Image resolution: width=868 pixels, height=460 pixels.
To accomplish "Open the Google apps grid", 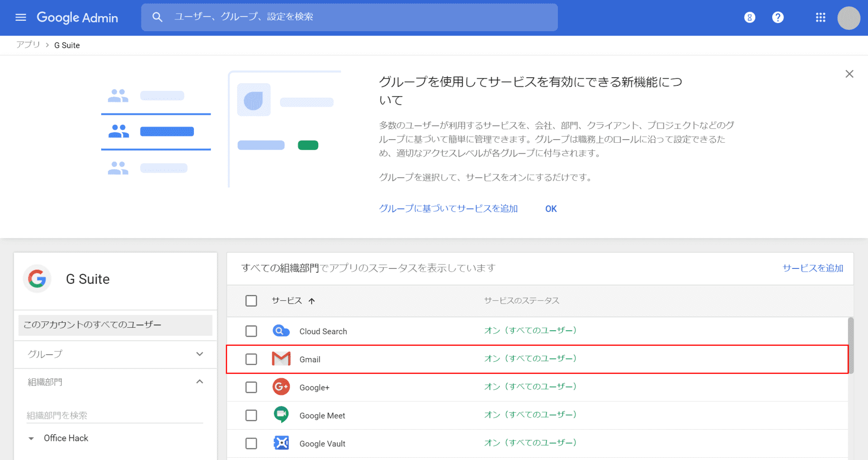I will point(821,18).
